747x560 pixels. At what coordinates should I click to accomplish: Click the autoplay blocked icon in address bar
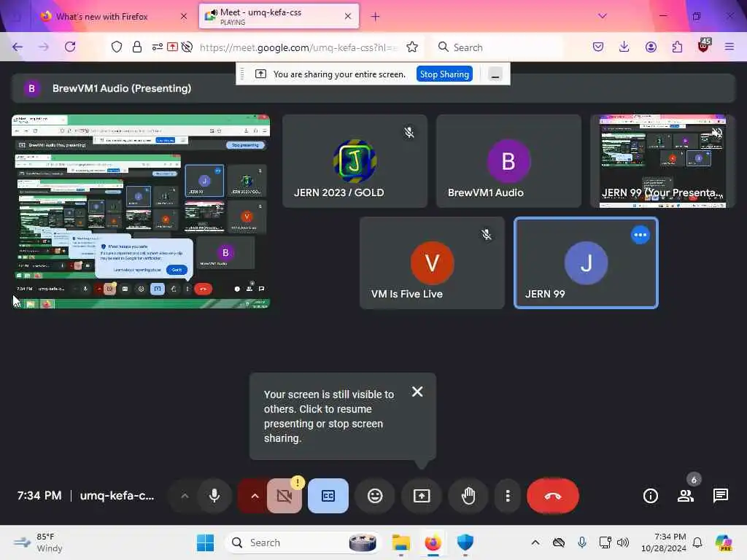187,47
